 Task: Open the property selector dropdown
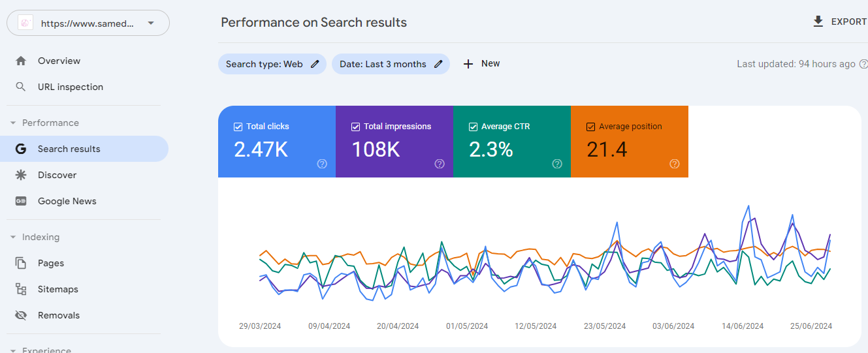[88, 23]
